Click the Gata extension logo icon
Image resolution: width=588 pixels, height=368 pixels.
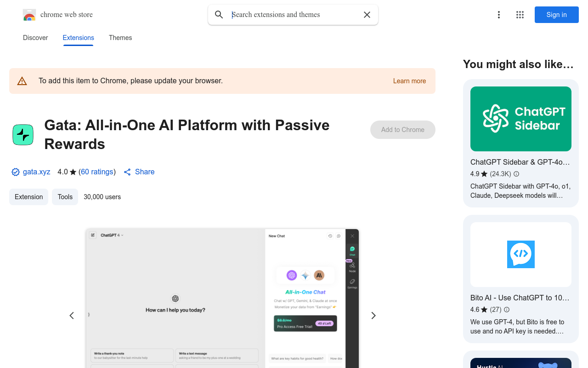23,135
